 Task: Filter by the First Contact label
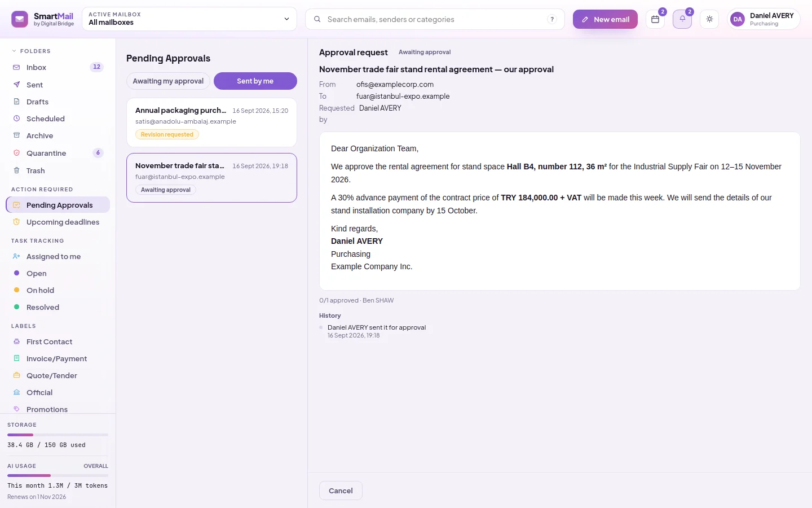pos(58,341)
